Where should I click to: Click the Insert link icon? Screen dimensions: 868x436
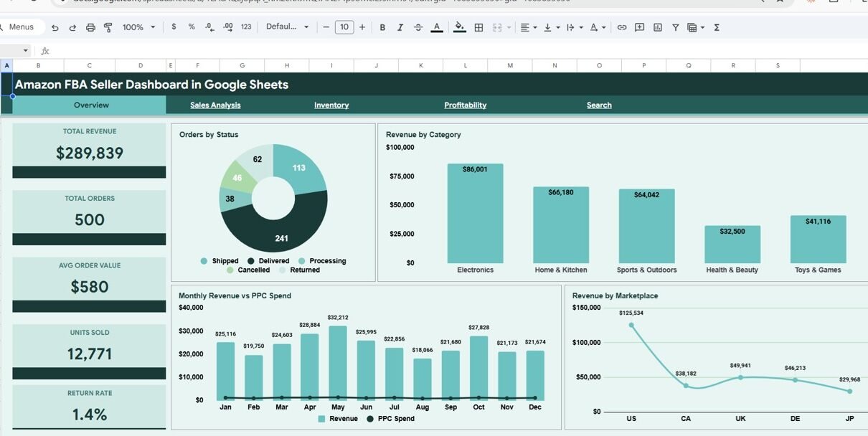[x=622, y=27]
